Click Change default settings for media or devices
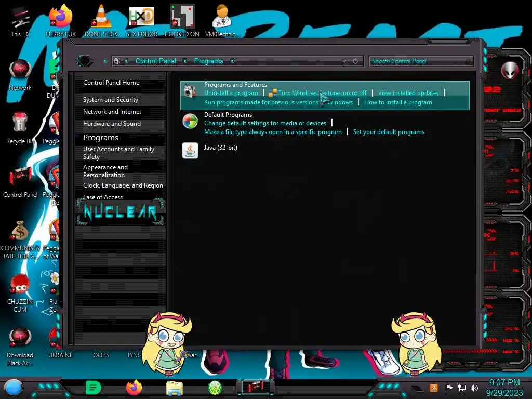Screen dimensions: 532x399 pyautogui.click(x=265, y=123)
